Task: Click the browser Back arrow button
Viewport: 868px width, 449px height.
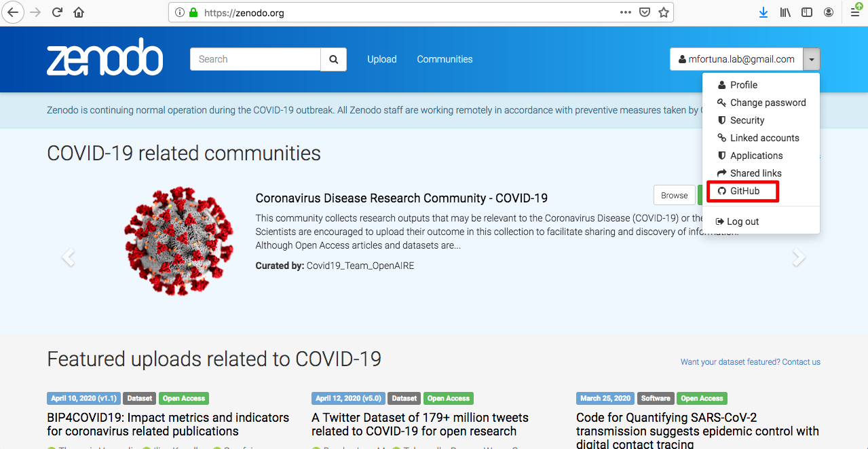Action: point(14,12)
